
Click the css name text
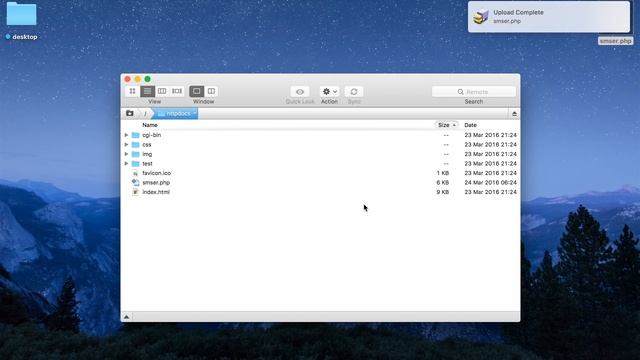pyautogui.click(x=147, y=144)
